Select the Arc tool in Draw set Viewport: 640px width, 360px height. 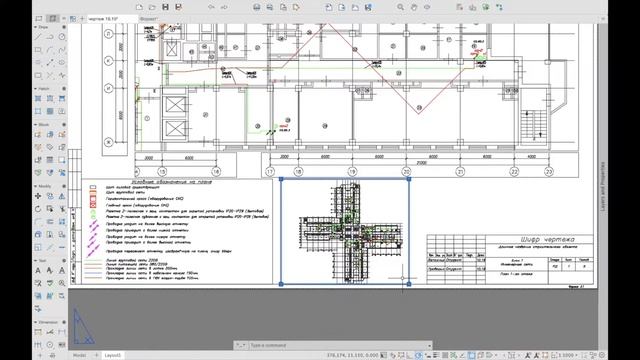50,50
